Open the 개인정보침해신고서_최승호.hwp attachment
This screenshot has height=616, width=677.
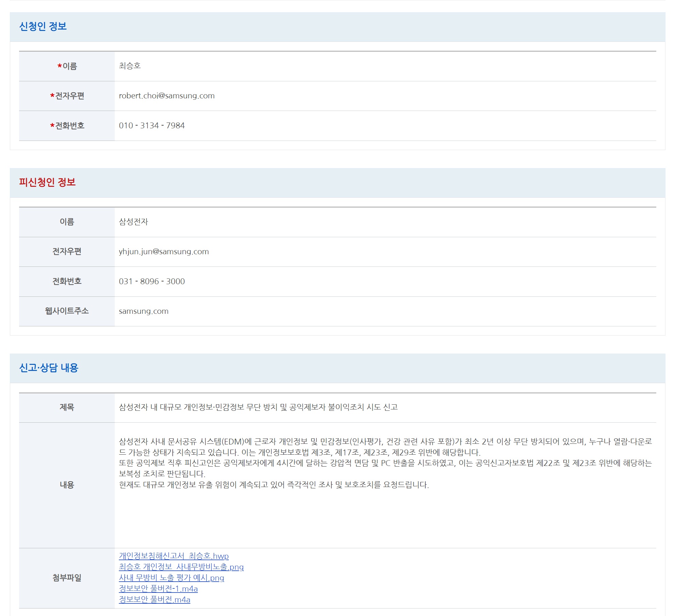tap(174, 556)
